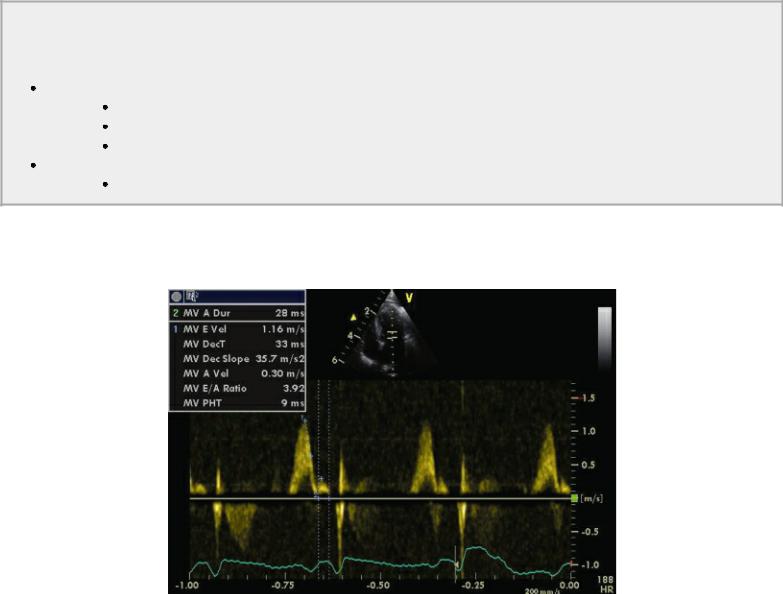783x594 pixels.
Task: Select the MV A Dur 28 ms row
Action: pos(238,313)
